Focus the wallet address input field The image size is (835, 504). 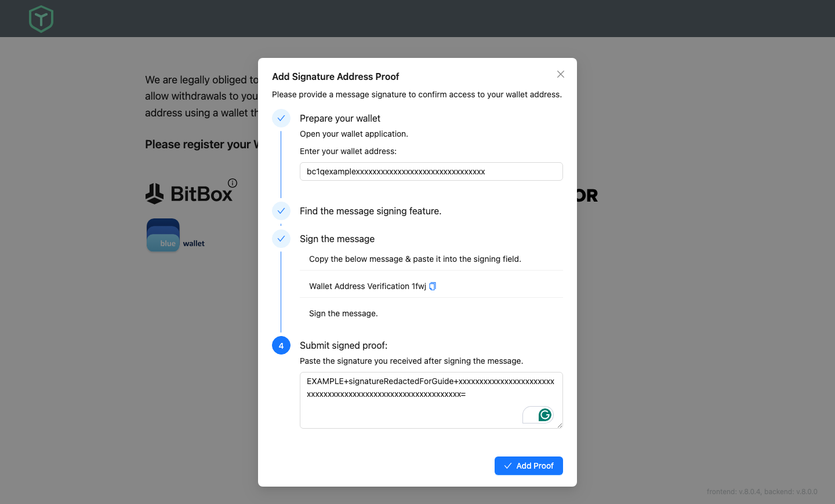point(431,171)
